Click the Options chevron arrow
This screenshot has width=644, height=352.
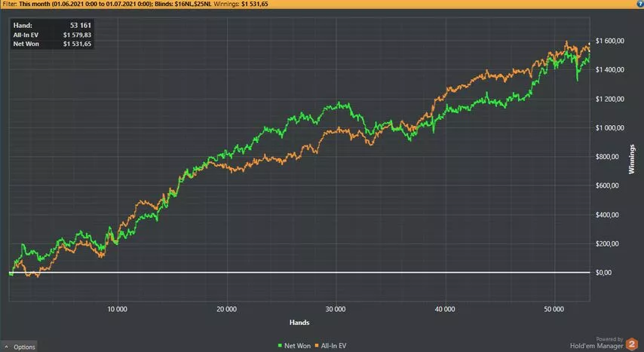[7, 347]
